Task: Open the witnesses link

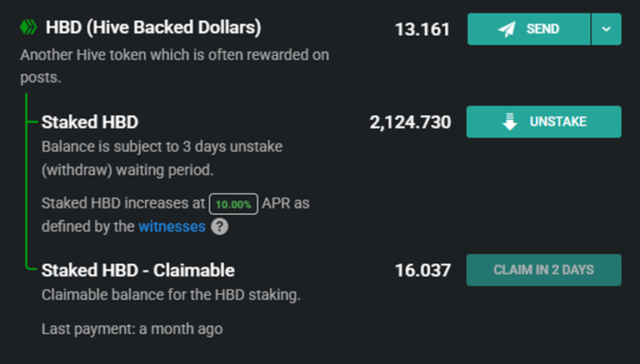Action: [172, 227]
